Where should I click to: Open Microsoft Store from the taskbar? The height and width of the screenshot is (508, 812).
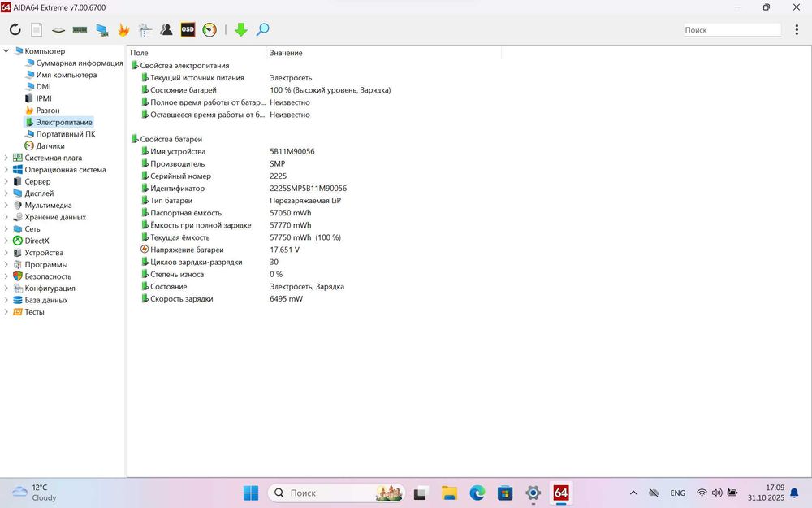tap(505, 493)
